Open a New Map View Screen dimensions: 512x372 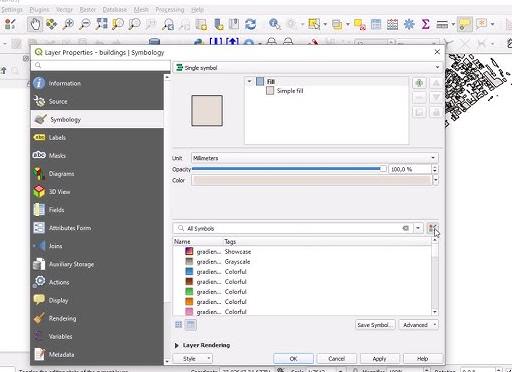(x=201, y=24)
